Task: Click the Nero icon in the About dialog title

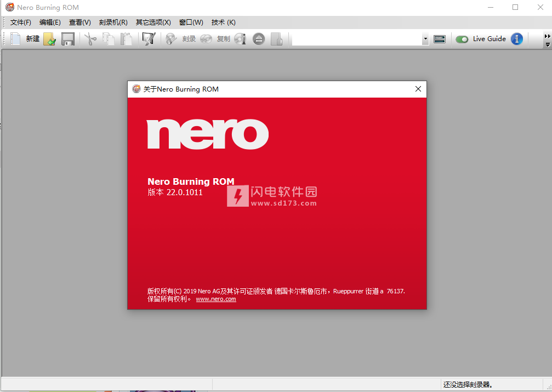Action: (x=136, y=89)
